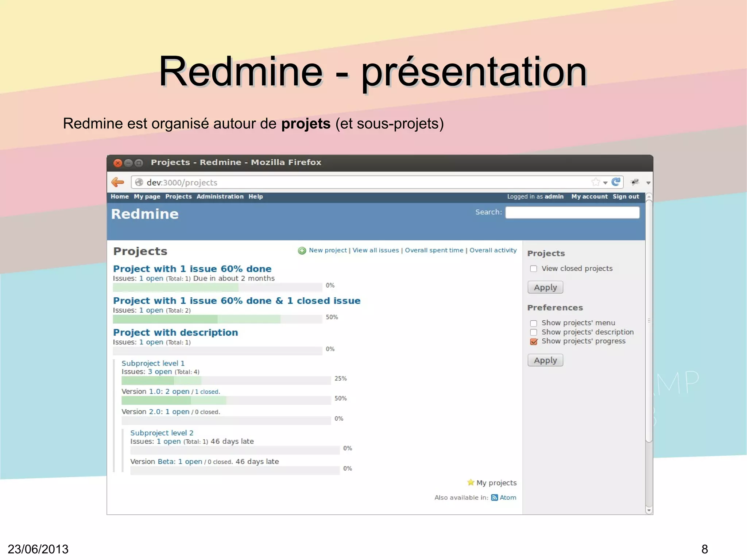
Task: Click Overall spent time link
Action: 434,250
